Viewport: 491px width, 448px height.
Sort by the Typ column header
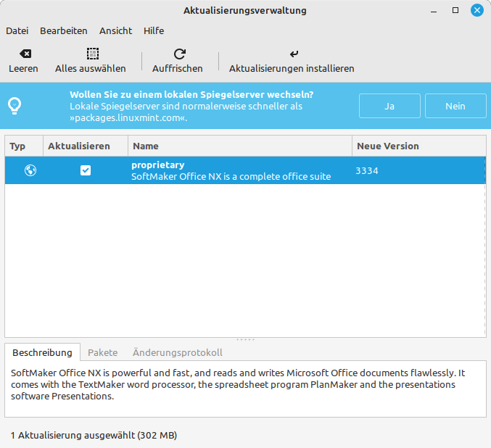(24, 146)
